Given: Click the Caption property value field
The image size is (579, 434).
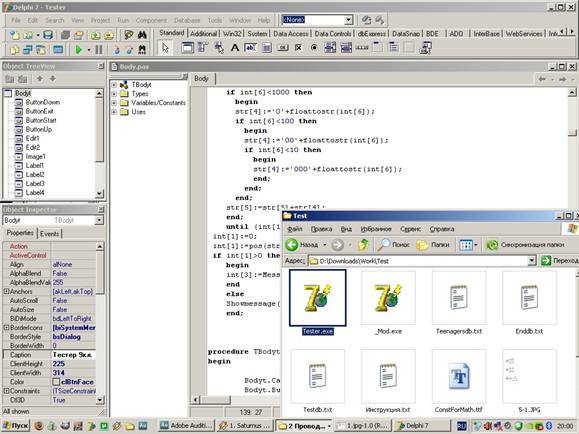Looking at the screenshot, I should tap(73, 355).
